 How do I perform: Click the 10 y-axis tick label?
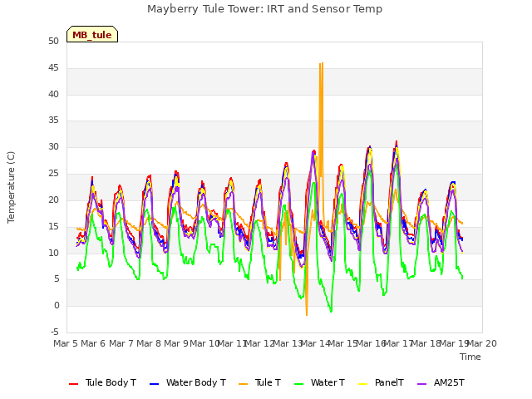click(x=53, y=253)
